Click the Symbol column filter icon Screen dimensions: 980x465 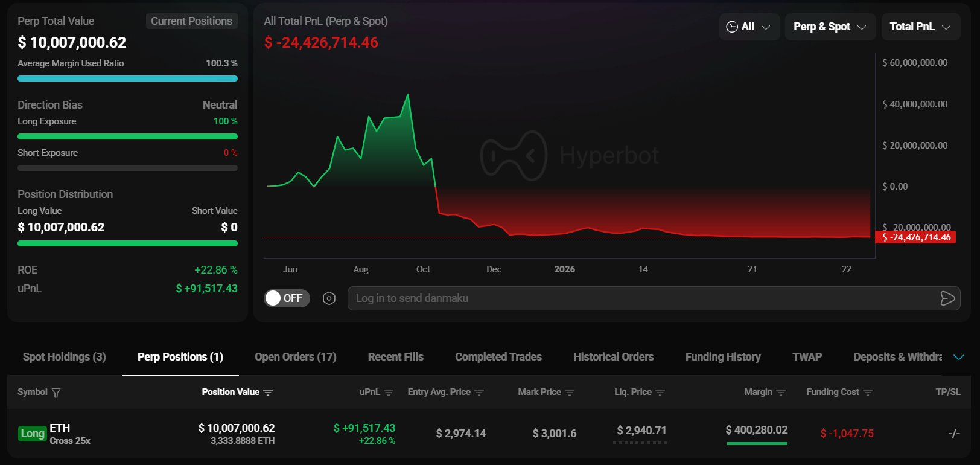[x=56, y=393]
